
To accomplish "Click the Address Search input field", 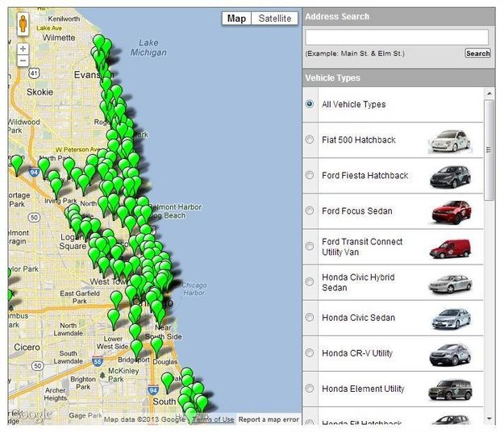I will (397, 37).
